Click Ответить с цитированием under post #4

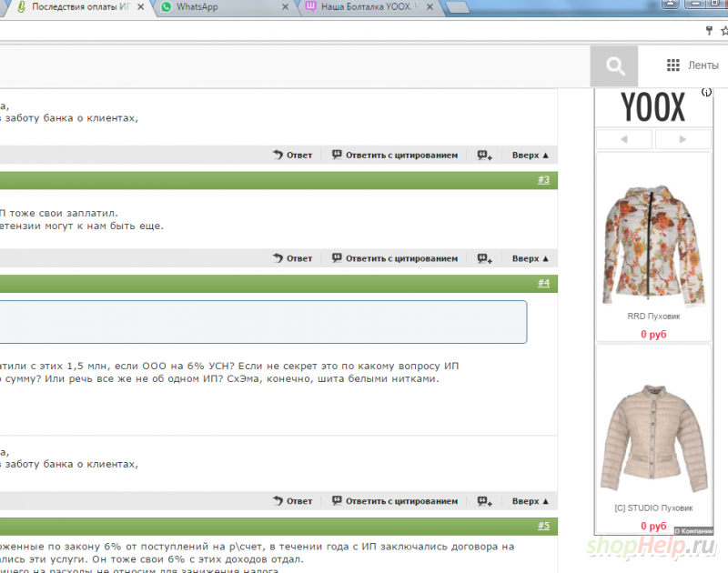pyautogui.click(x=395, y=501)
